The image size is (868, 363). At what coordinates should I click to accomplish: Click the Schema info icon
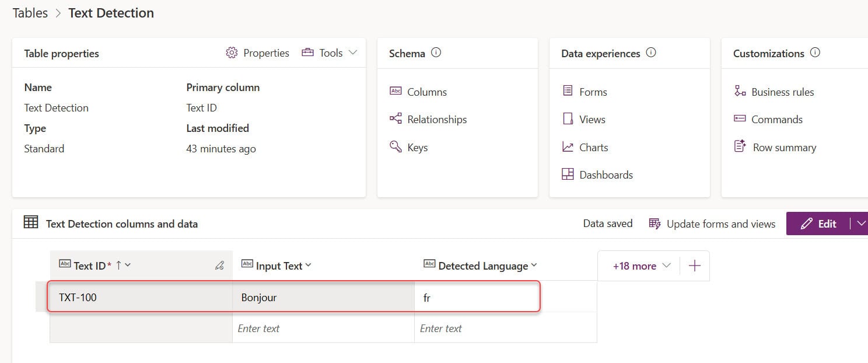click(x=436, y=53)
